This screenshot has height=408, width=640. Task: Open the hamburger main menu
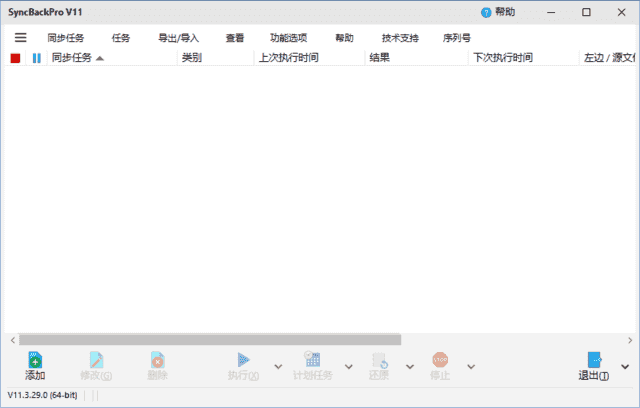click(20, 38)
